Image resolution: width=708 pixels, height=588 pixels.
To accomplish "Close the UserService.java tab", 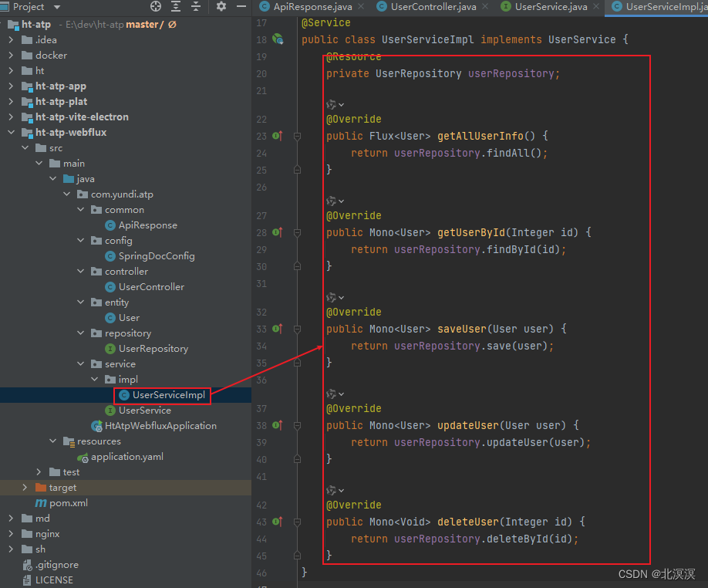I will click(x=595, y=7).
